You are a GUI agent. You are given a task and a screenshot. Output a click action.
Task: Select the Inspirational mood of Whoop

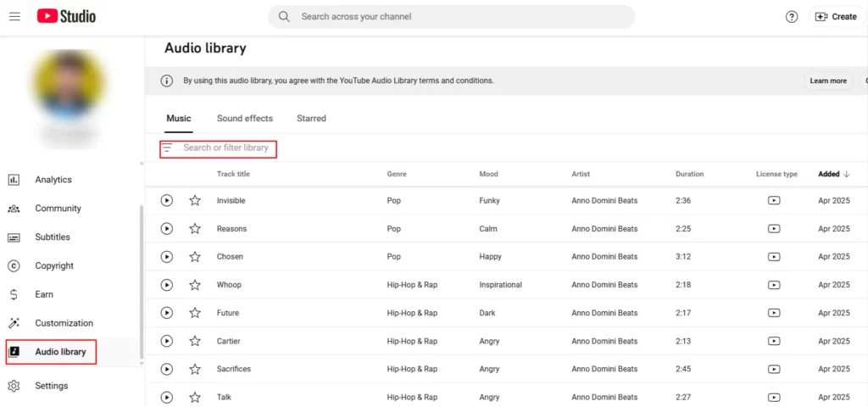[500, 285]
